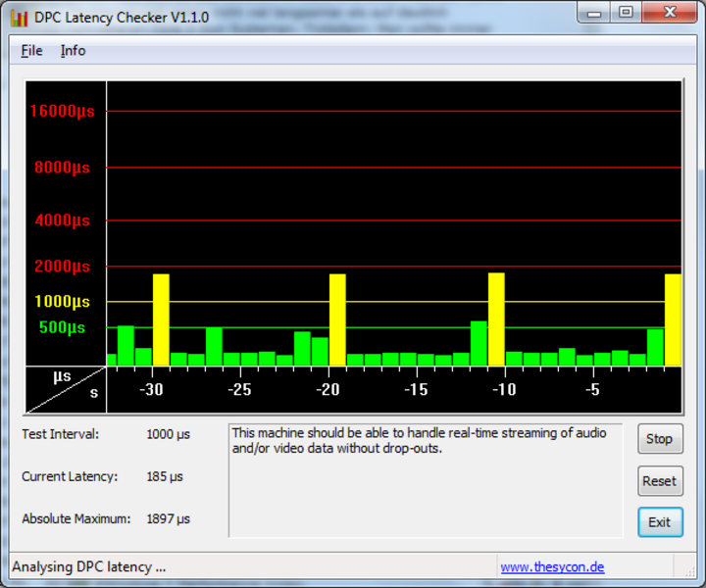Click the Test Interval value 1000 µs

point(169,434)
